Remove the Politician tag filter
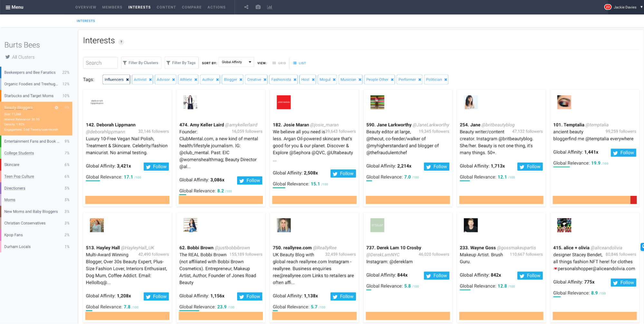Viewport: 644px width, 324px height. click(x=446, y=80)
